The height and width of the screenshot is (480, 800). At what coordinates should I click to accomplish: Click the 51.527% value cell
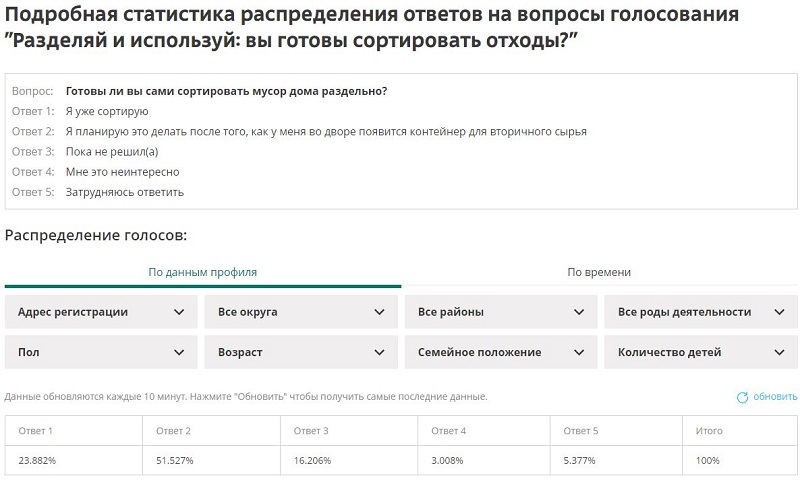[x=174, y=461]
